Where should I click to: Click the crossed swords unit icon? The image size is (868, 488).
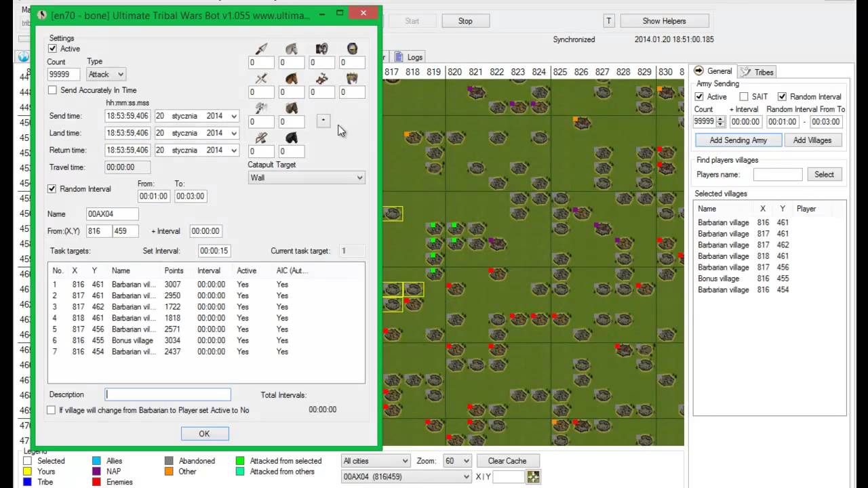261,79
